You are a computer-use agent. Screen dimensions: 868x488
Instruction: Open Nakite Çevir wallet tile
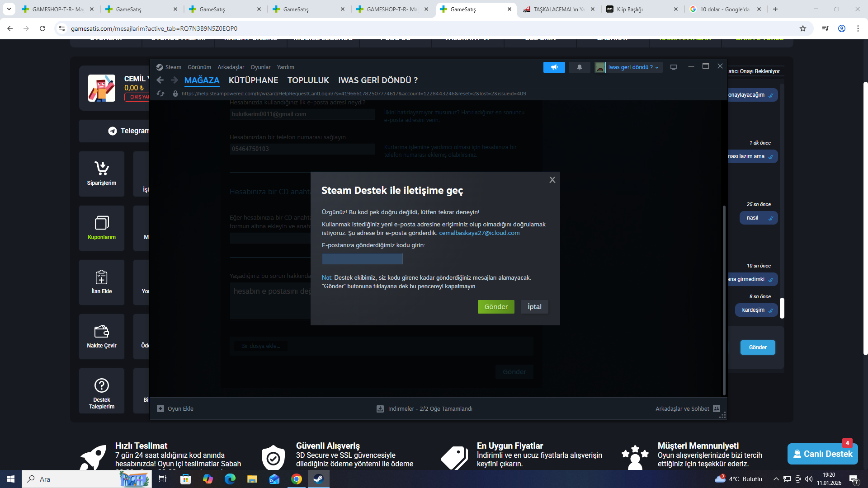coord(102,337)
